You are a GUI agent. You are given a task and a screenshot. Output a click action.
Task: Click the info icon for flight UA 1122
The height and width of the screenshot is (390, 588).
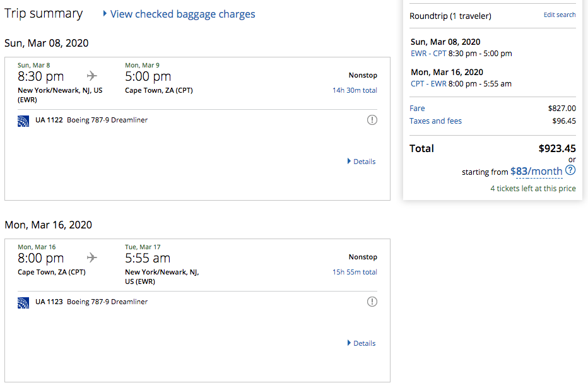click(372, 120)
